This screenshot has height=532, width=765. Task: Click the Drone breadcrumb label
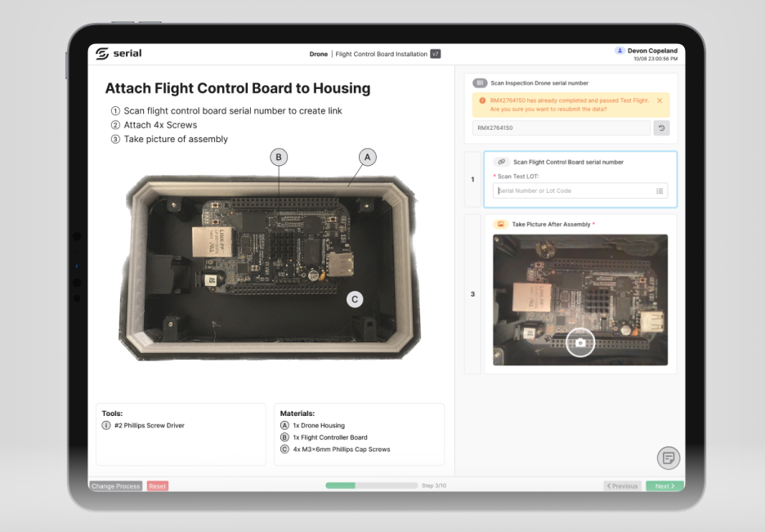coord(319,54)
